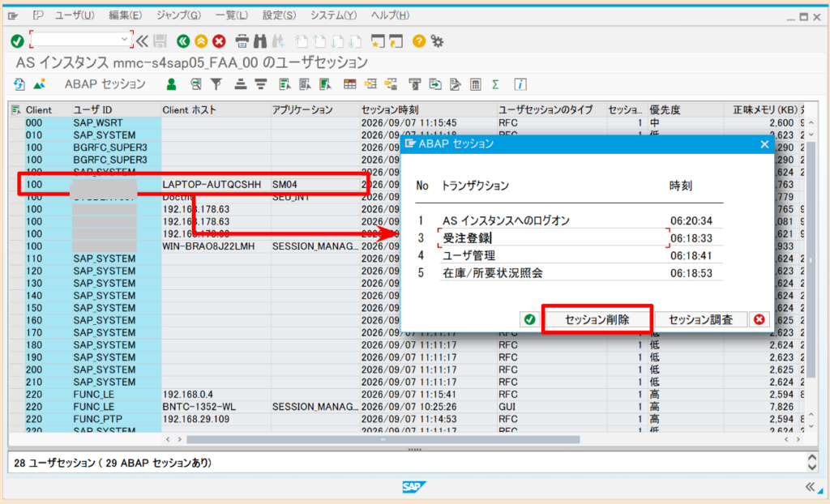The height and width of the screenshot is (504, 830).
Task: Click the Spreadsheet calculator icon
Action: [x=475, y=84]
